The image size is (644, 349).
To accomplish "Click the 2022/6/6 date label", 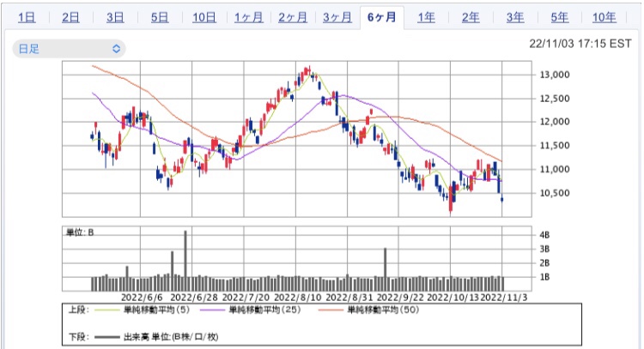I will (x=142, y=298).
